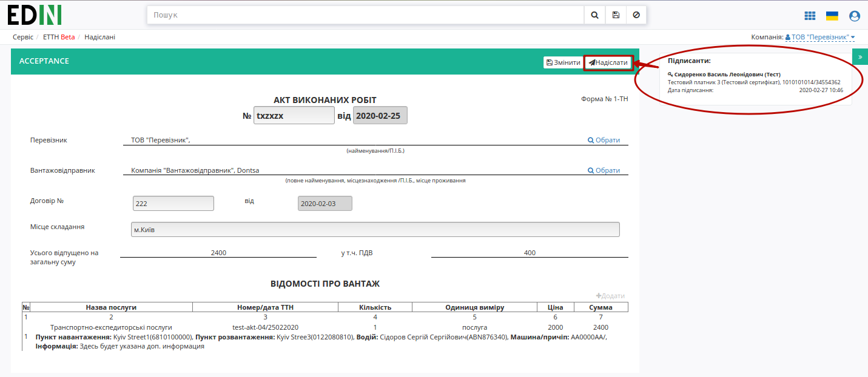Open the user profile icon
This screenshot has height=377, width=868.
tap(855, 16)
